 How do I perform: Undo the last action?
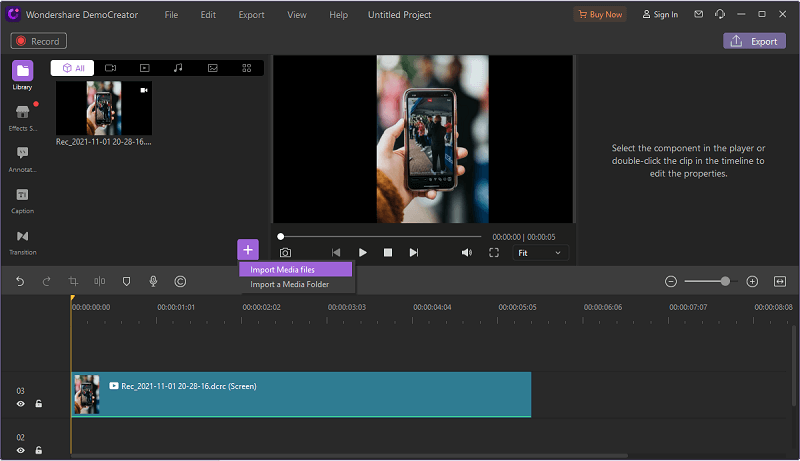[20, 281]
